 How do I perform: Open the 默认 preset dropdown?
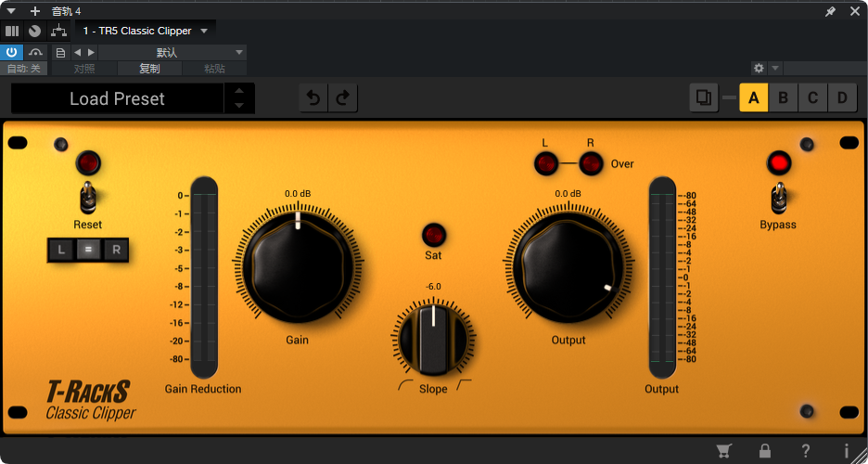(172, 53)
